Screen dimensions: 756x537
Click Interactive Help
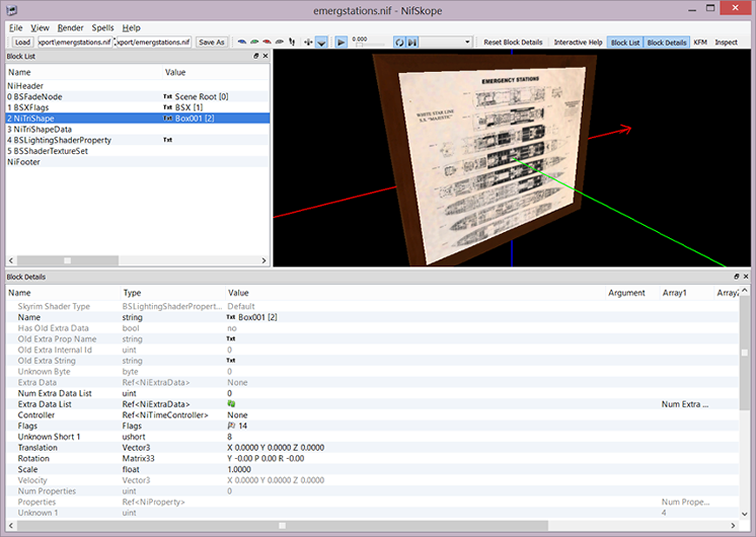578,43
